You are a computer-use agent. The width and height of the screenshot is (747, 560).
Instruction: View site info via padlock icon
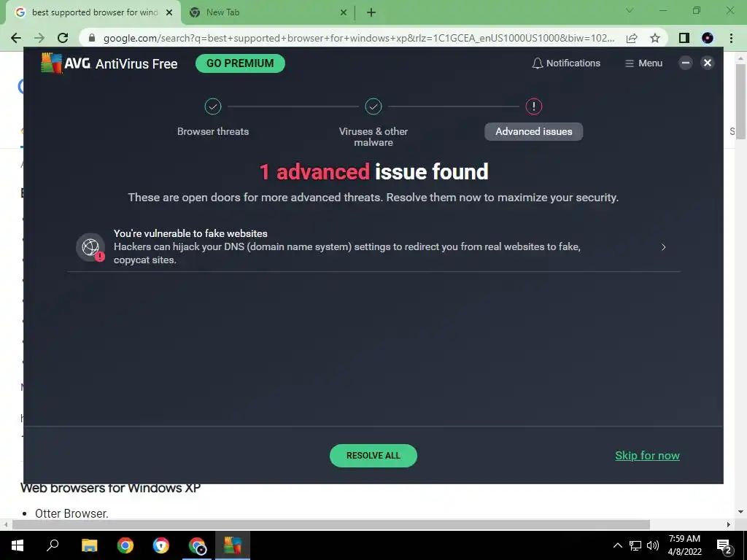[92, 38]
